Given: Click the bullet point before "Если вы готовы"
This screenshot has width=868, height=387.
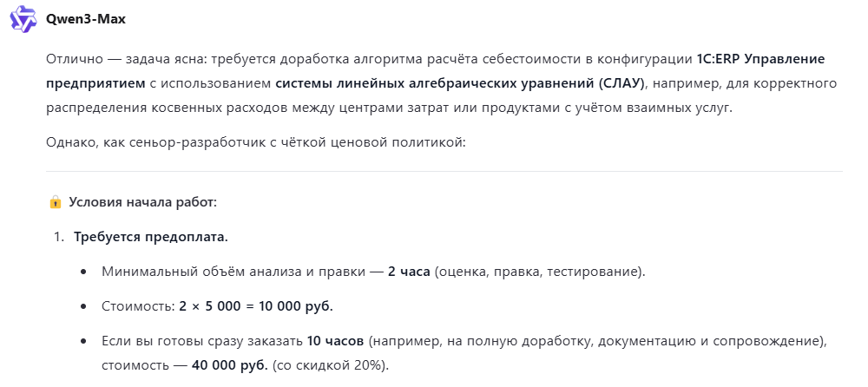Looking at the screenshot, I should click(x=83, y=342).
